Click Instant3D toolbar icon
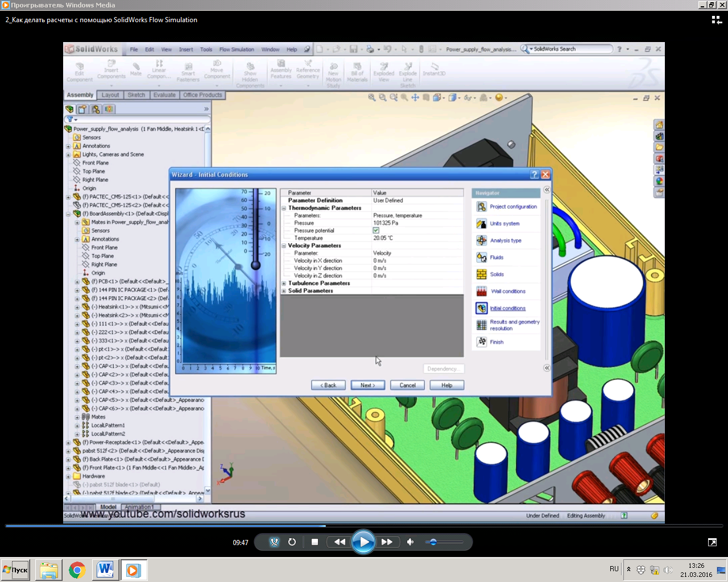This screenshot has width=728, height=582. 435,69
